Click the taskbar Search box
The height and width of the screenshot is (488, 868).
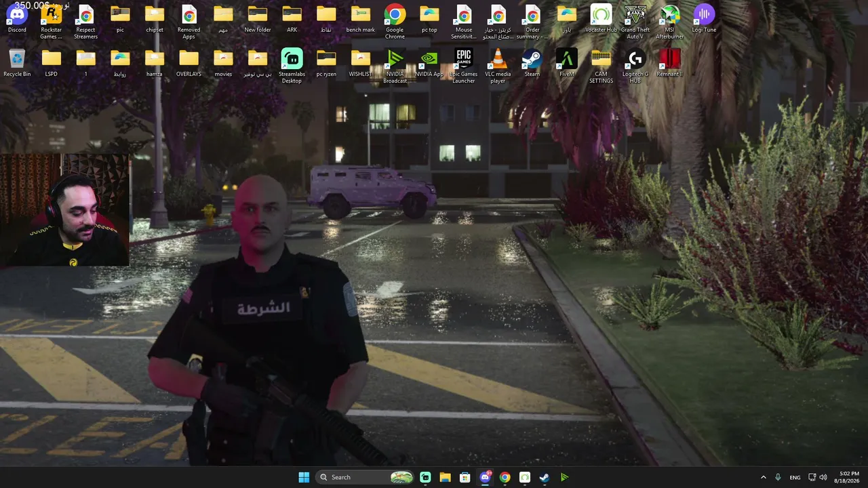pyautogui.click(x=365, y=477)
